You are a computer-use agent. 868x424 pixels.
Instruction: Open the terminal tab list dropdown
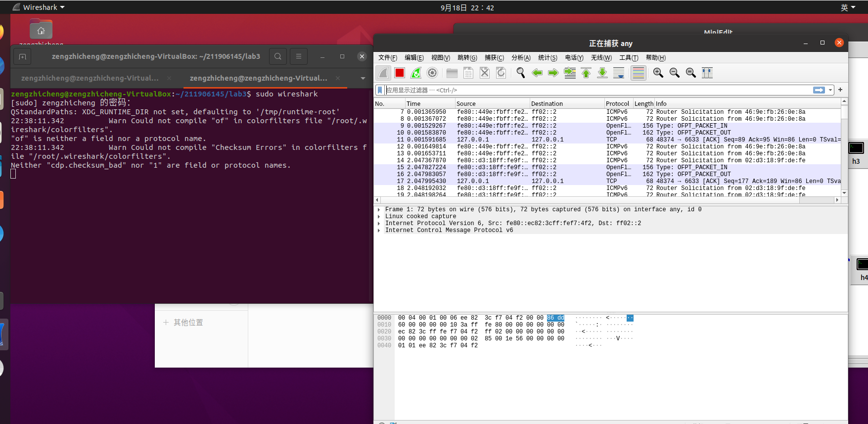[363, 78]
